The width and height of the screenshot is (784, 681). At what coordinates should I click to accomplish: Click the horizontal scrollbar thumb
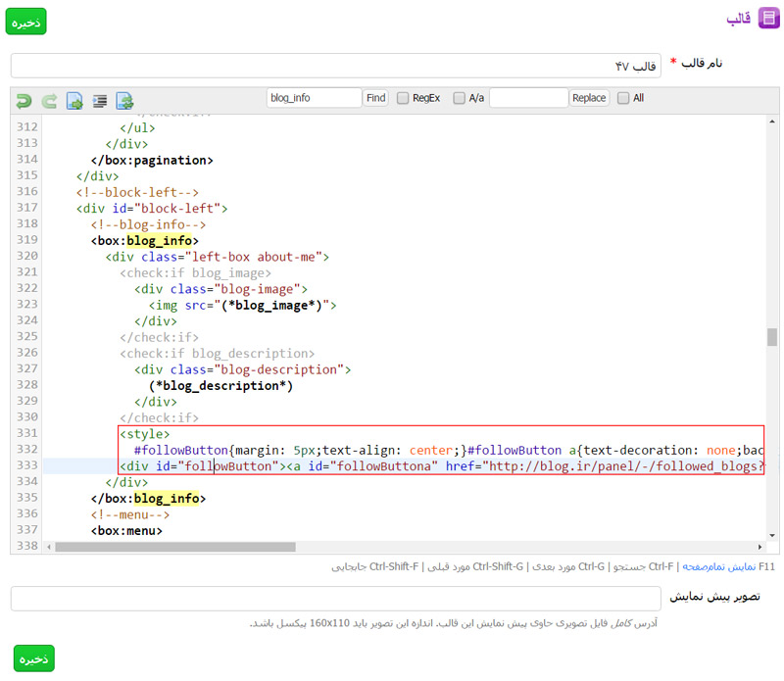[175, 547]
